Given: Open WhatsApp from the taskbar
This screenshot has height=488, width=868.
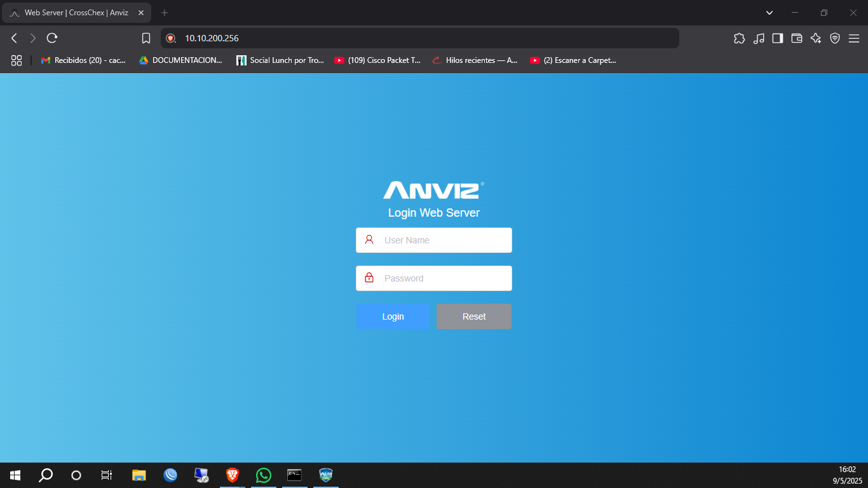Looking at the screenshot, I should tap(264, 475).
